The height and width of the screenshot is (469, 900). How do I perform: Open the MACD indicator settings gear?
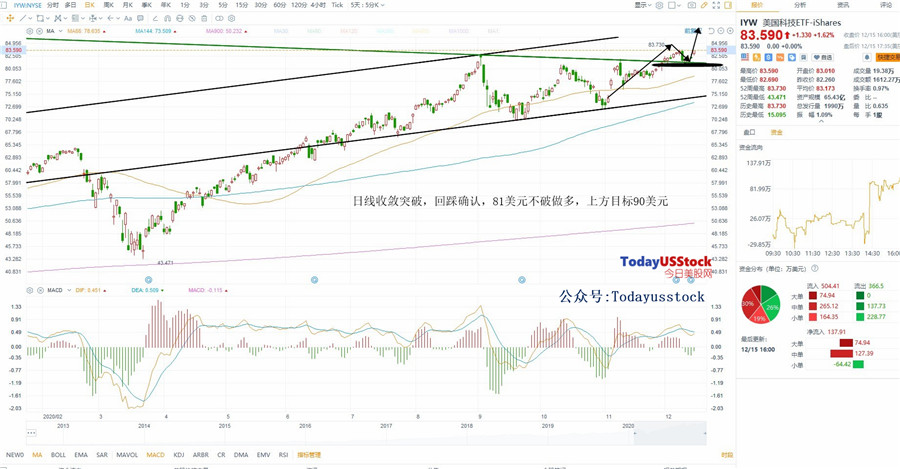pos(29,290)
